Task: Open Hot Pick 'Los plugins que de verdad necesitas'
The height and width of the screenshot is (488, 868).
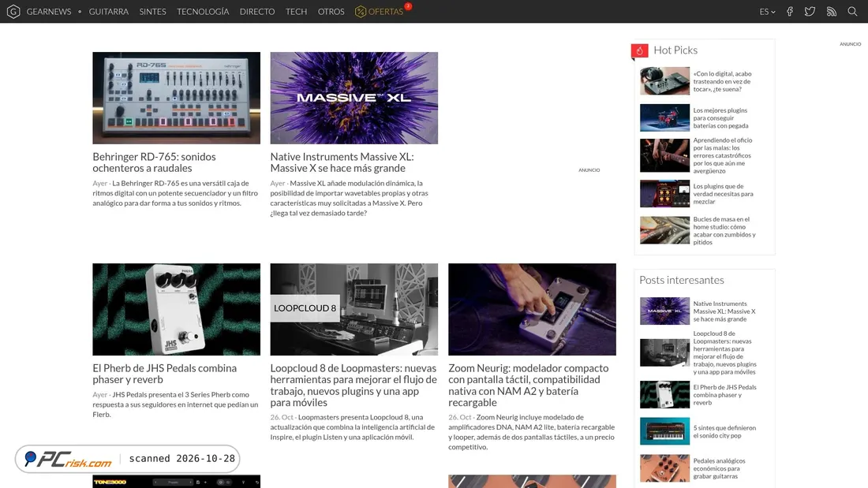Action: 723,194
